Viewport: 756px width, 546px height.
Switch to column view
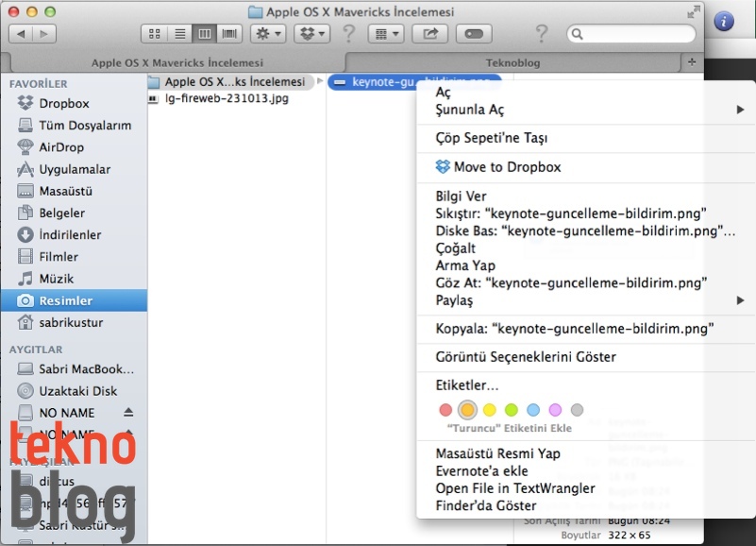pyautogui.click(x=205, y=34)
